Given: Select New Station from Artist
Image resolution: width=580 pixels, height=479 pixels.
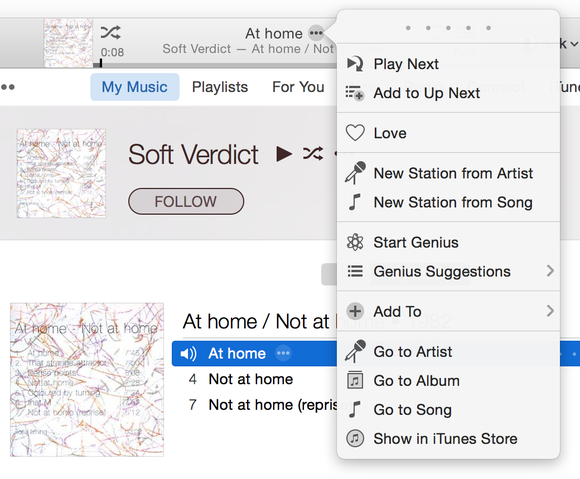Looking at the screenshot, I should (448, 173).
